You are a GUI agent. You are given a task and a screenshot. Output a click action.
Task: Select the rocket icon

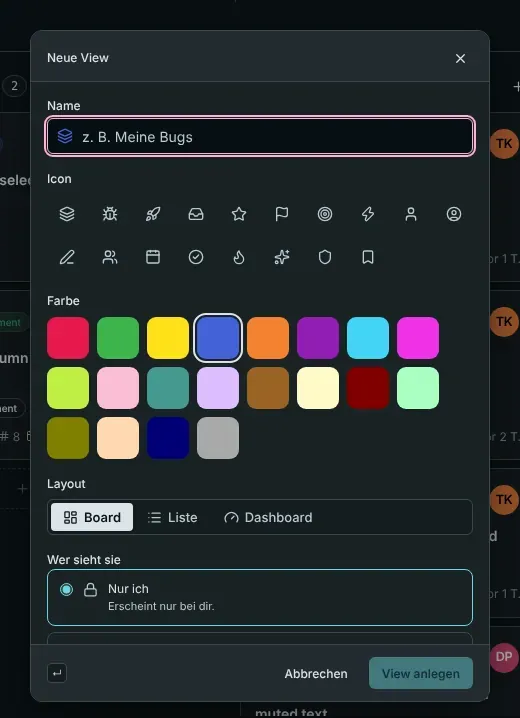pyautogui.click(x=153, y=214)
